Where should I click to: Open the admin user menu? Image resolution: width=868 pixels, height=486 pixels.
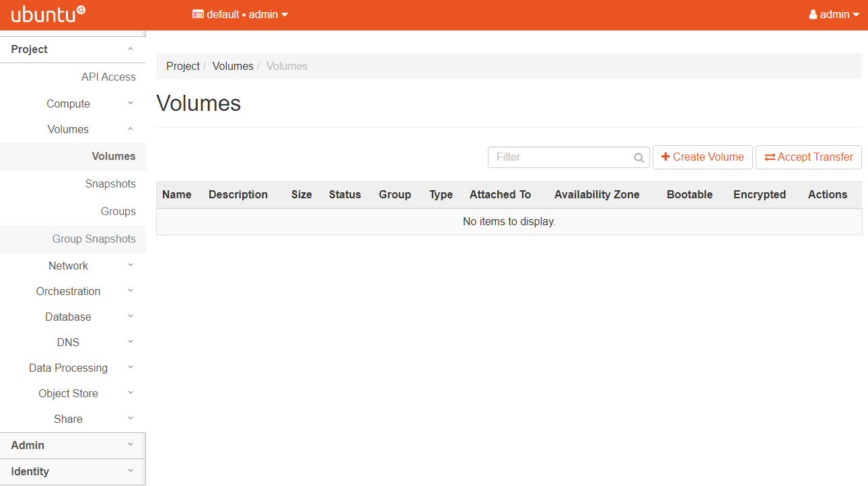click(834, 14)
